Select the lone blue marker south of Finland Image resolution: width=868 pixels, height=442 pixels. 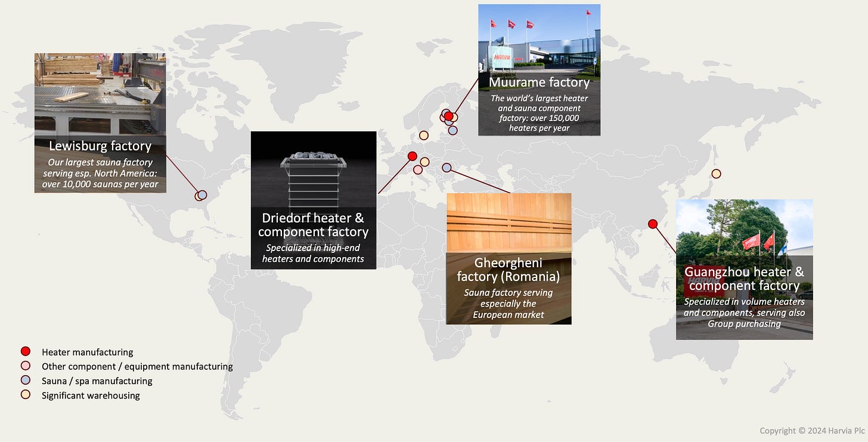point(452,129)
